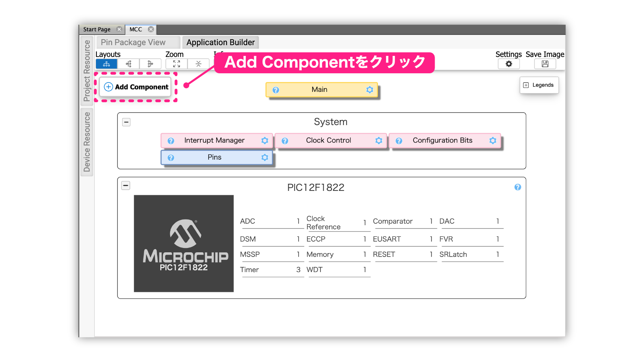The width and height of the screenshot is (644, 362).
Task: Select the Interrupt Manager block
Action: (x=217, y=141)
